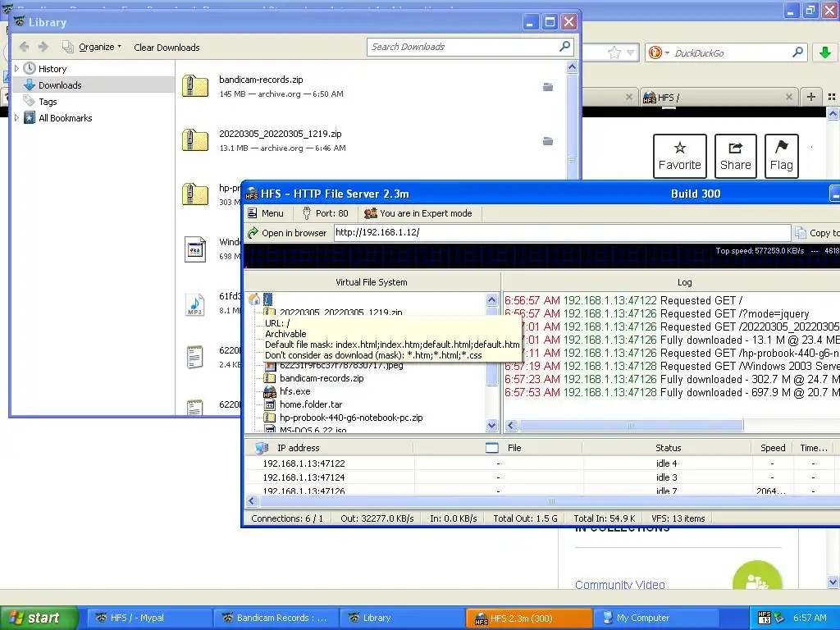Open containing folder for bandicam-records.zip
The image size is (840, 630).
click(547, 87)
